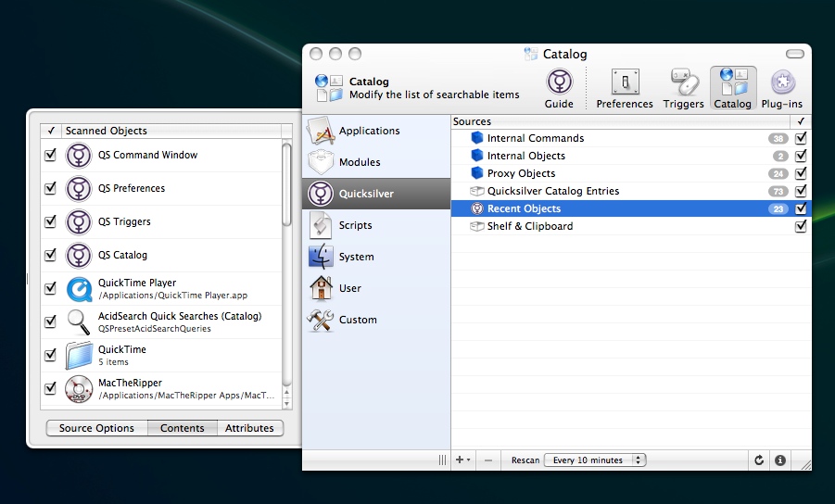Image resolution: width=835 pixels, height=504 pixels.
Task: Open the Triggers toolbar icon
Action: tap(684, 82)
